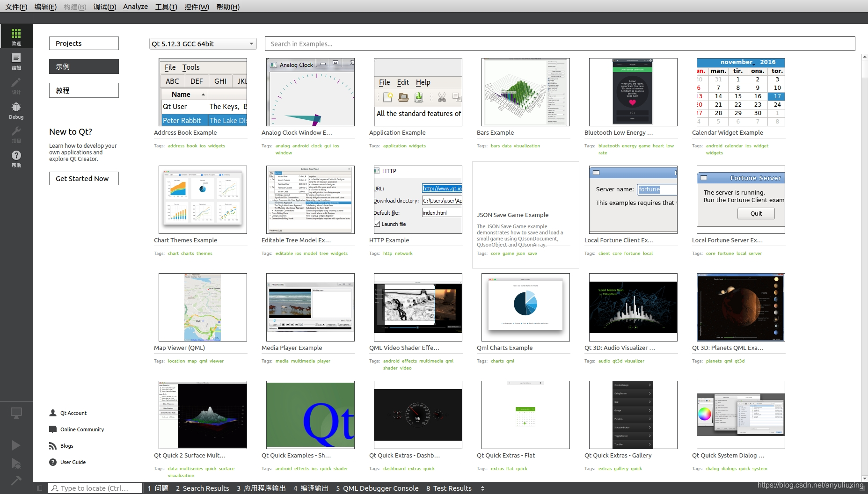Image resolution: width=868 pixels, height=494 pixels.
Task: Click the Type to locate field
Action: (95, 488)
